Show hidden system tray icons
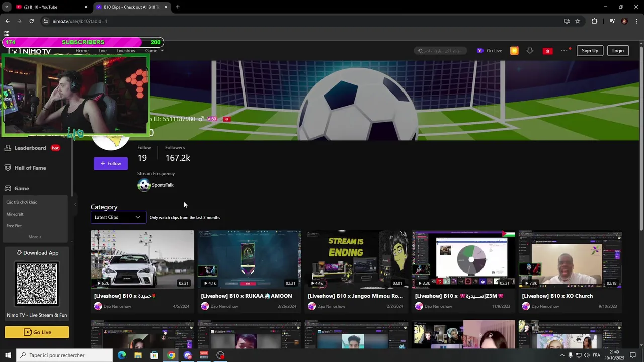 [562, 355]
